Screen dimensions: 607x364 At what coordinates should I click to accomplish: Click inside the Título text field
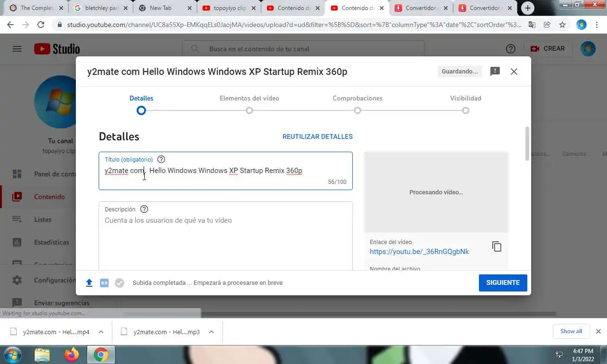226,171
